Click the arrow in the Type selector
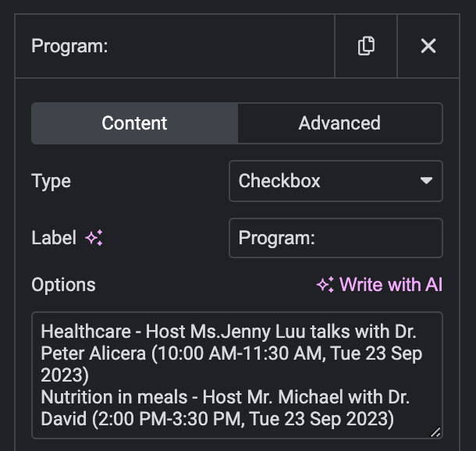 [426, 181]
